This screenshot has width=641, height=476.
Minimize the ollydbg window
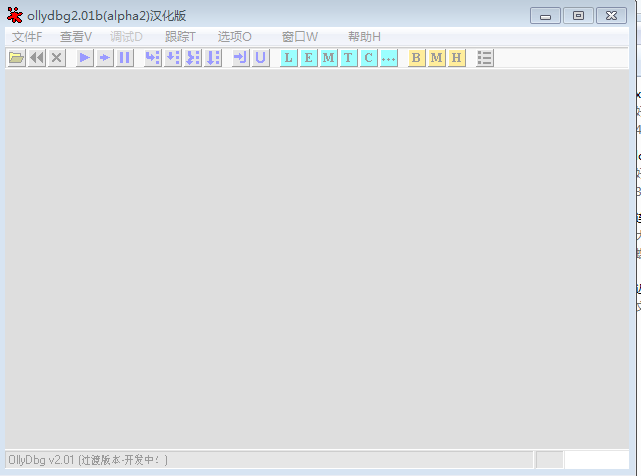(545, 16)
